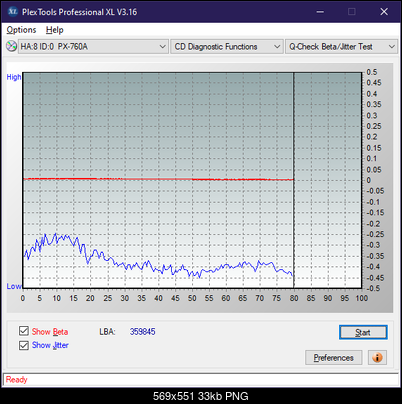Open the orange info icon button
Screen dimensions: 402x404
(x=377, y=358)
